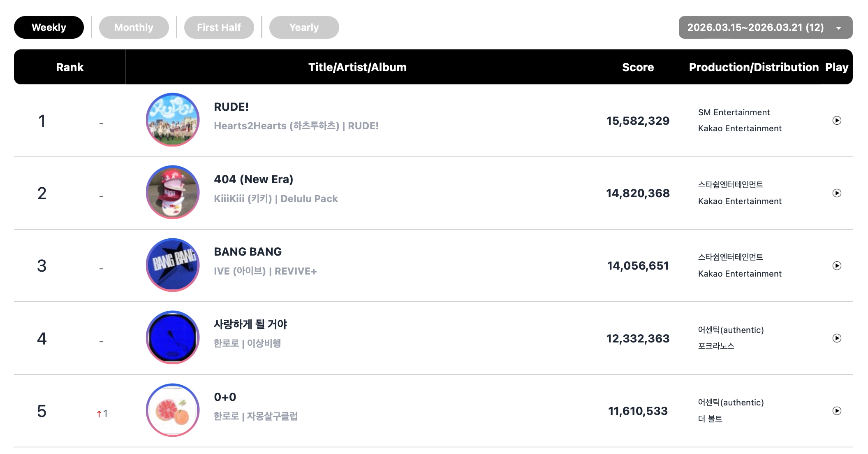The image size is (868, 454).
Task: Click the play icon for BANG BANG
Action: tap(836, 266)
